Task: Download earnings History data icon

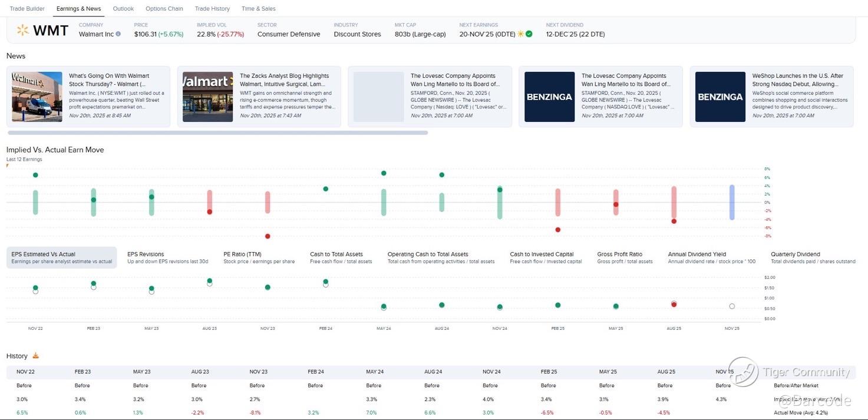Action: (35, 356)
